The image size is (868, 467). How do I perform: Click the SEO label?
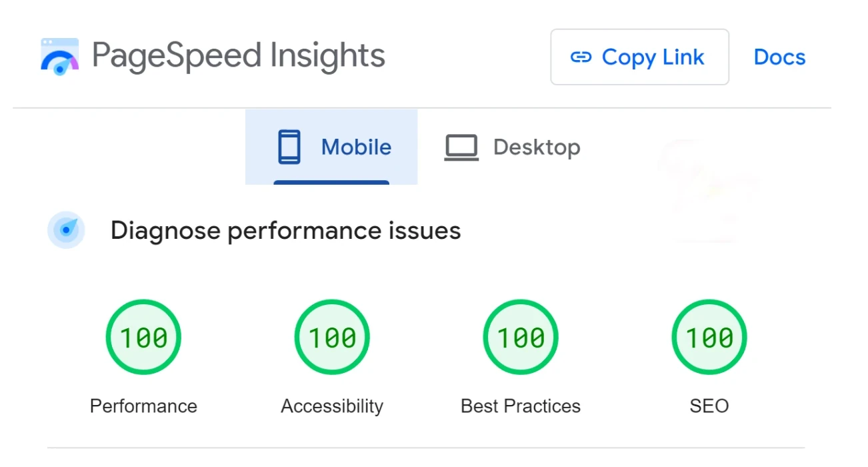coord(709,406)
